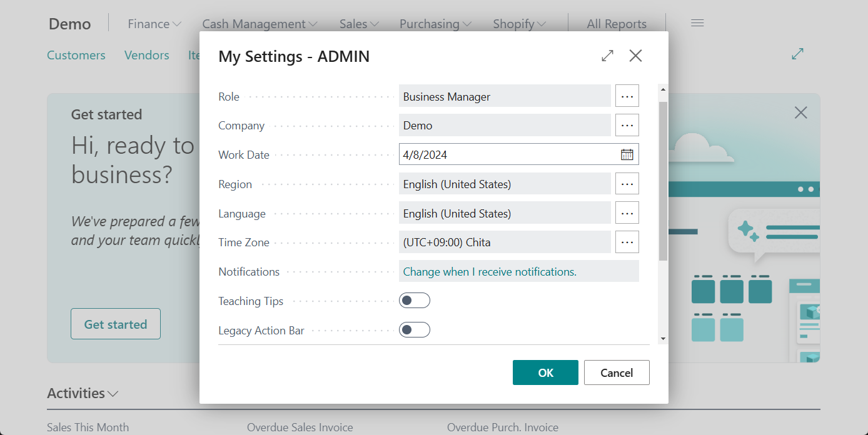Expand the My Settings dialog to full screen
This screenshot has height=435, width=868.
tap(607, 56)
